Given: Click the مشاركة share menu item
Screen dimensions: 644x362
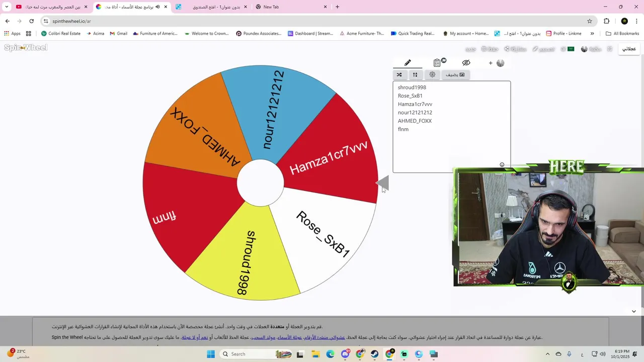Looking at the screenshot, I should [x=515, y=49].
